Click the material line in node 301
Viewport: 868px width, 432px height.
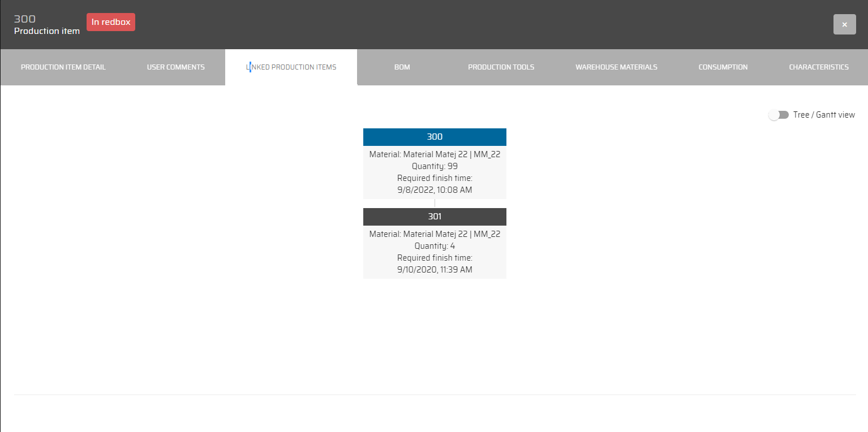(x=435, y=234)
